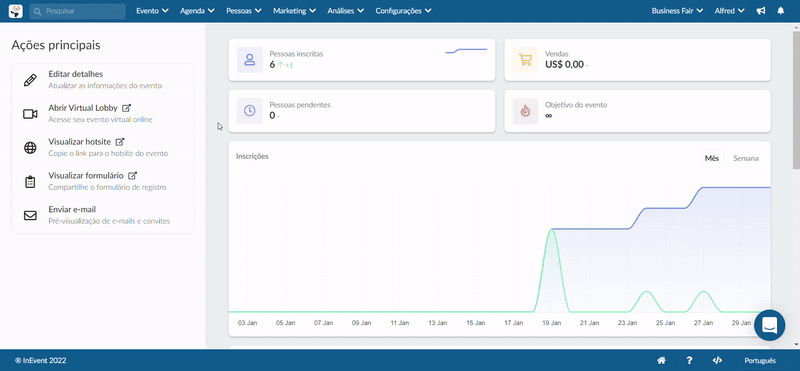Click the envelope icon for Enviar e-mail
Screen dimensions: 800x371
click(30, 215)
